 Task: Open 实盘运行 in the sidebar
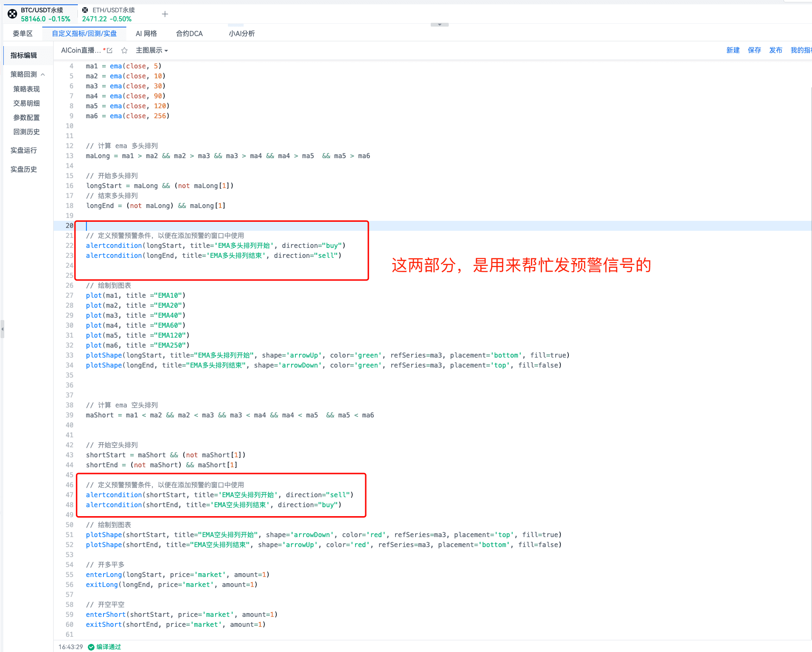tap(24, 151)
